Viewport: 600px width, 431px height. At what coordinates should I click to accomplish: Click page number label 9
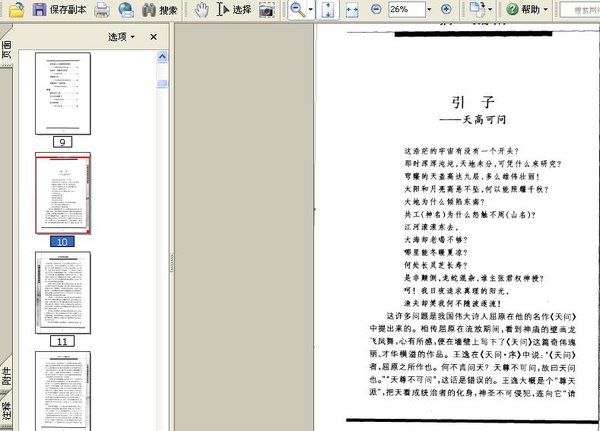click(x=62, y=142)
